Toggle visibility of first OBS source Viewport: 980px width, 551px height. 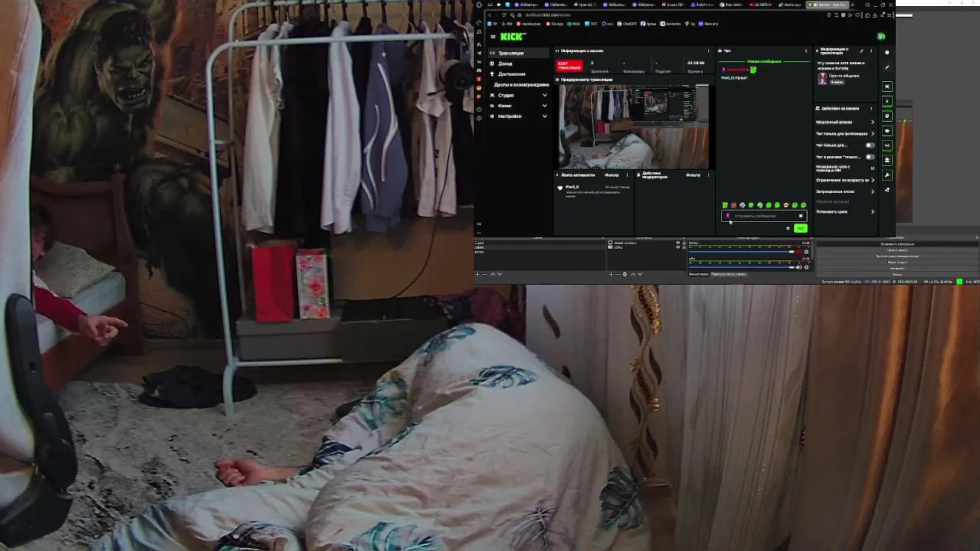click(678, 243)
